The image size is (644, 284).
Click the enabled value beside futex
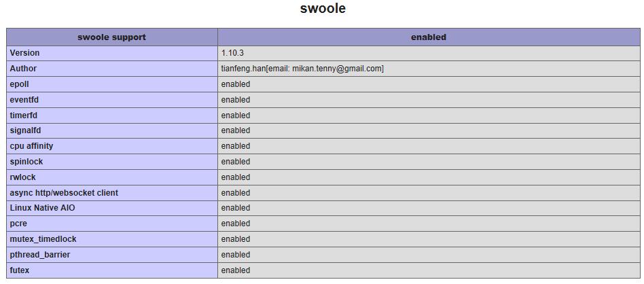[235, 270]
